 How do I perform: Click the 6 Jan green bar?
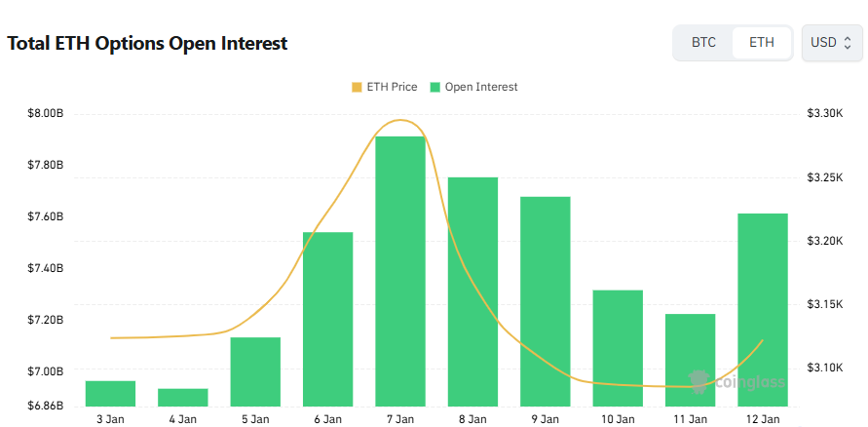point(327,319)
